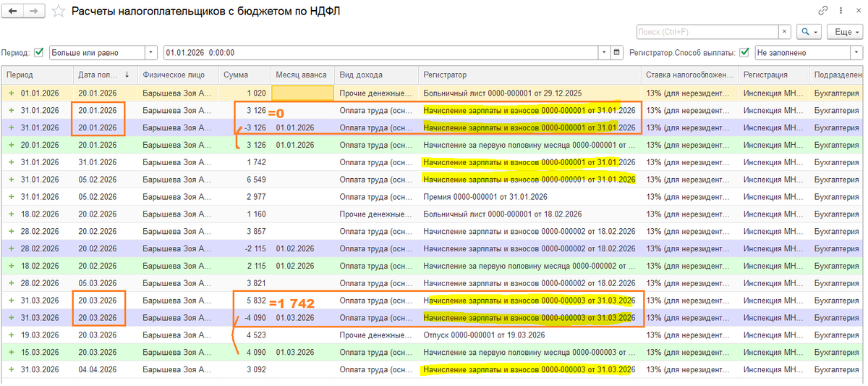Clear the search field with its x
The image size is (868, 386).
785,32
